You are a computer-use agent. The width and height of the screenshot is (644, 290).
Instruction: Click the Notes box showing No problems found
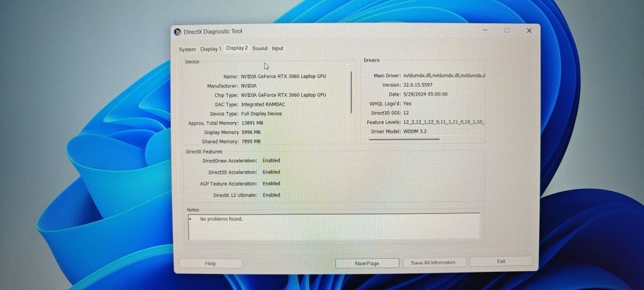(334, 226)
